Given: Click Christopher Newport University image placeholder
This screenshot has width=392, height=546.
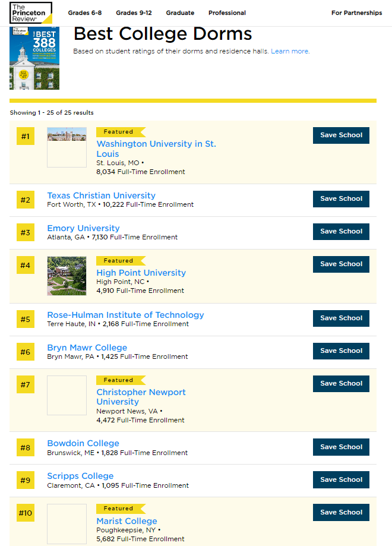Looking at the screenshot, I should pos(67,395).
